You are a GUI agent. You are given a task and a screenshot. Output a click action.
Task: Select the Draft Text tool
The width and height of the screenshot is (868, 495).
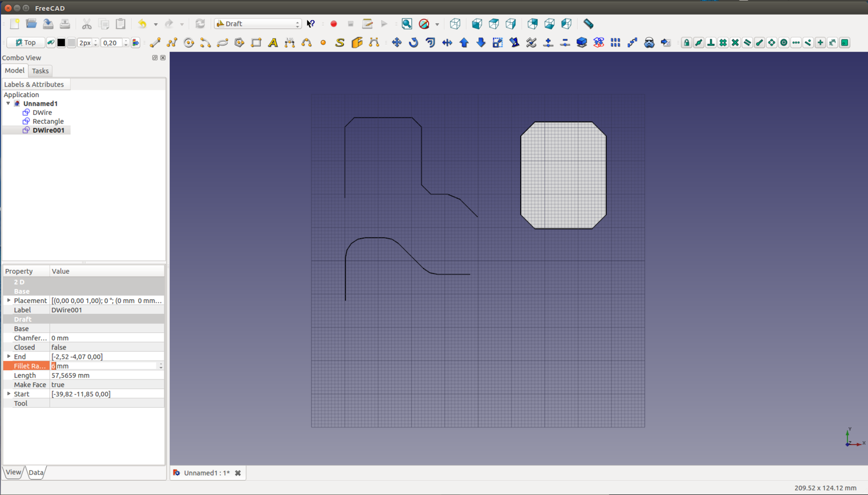(273, 43)
